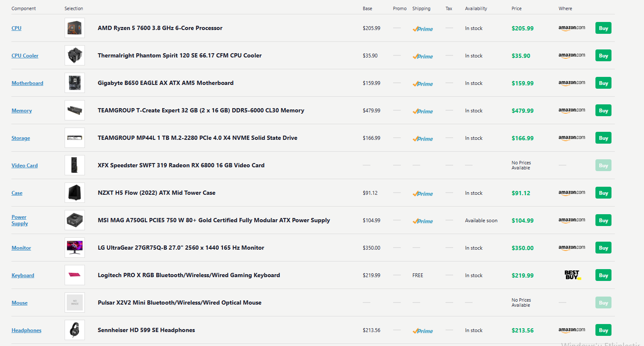The height and width of the screenshot is (346, 644).
Task: View the XFX Radeon RX 6800 thumbnail
Action: click(75, 165)
